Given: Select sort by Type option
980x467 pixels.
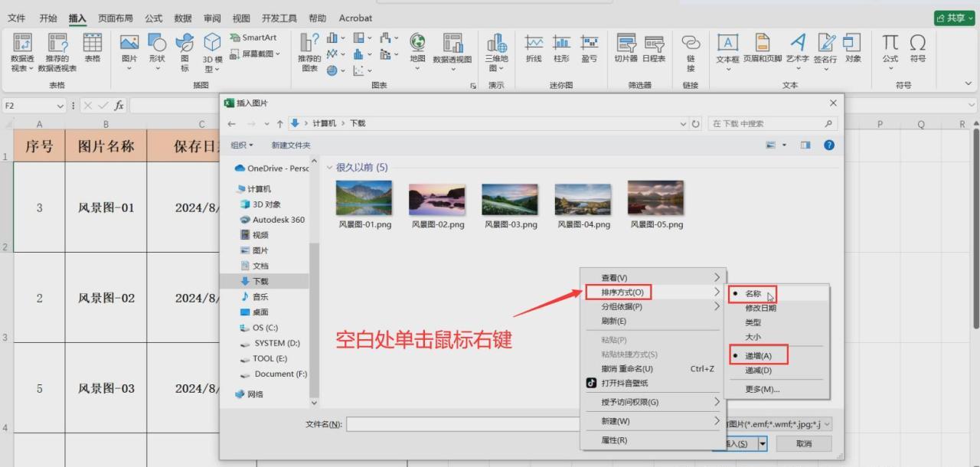Looking at the screenshot, I should click(753, 322).
